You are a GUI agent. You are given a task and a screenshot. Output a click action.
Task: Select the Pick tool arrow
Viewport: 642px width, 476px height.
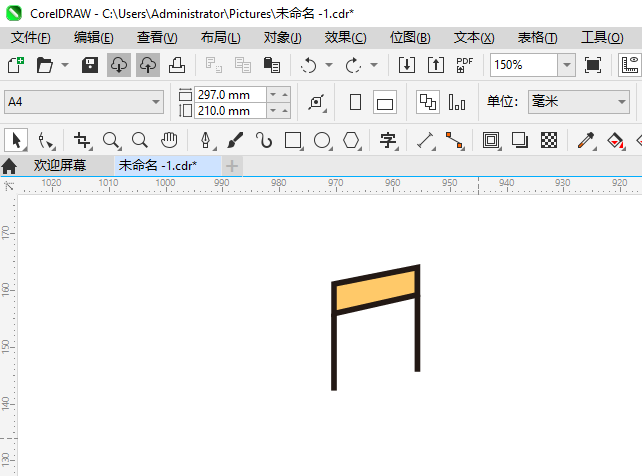pyautogui.click(x=16, y=140)
